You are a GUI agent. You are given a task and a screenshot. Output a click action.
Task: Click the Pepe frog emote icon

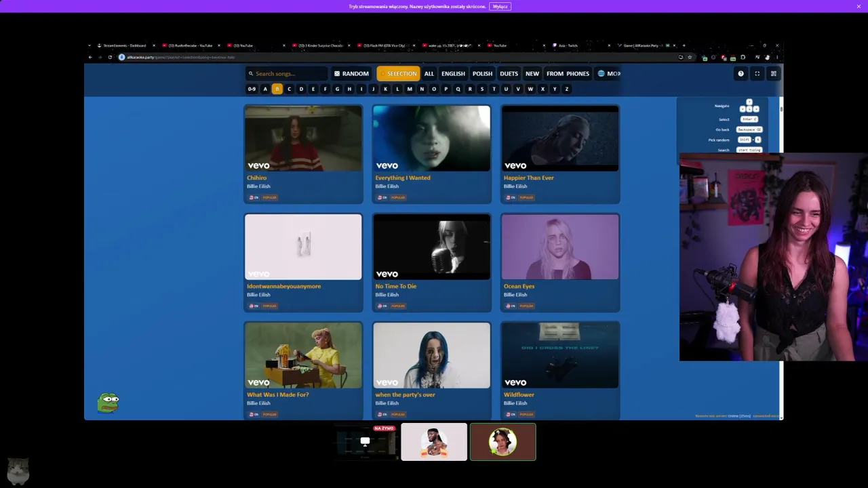coord(108,403)
